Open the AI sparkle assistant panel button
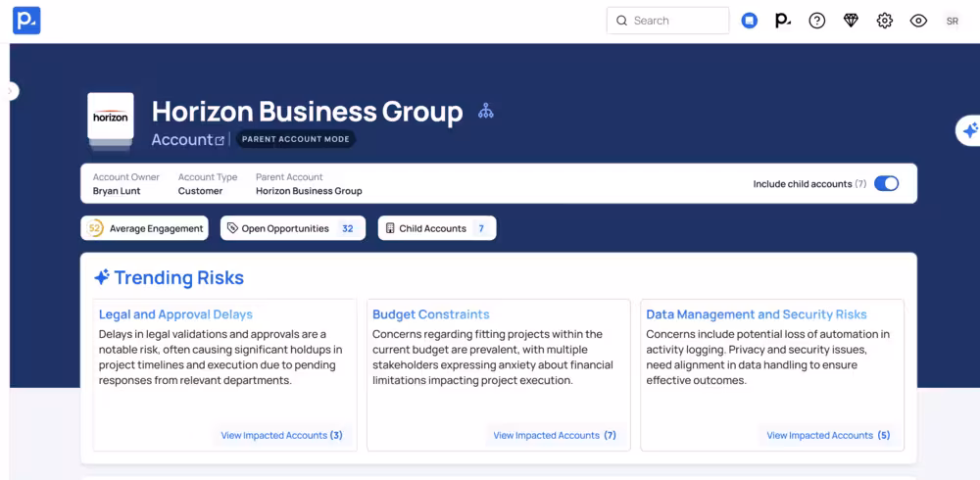 pos(969,130)
